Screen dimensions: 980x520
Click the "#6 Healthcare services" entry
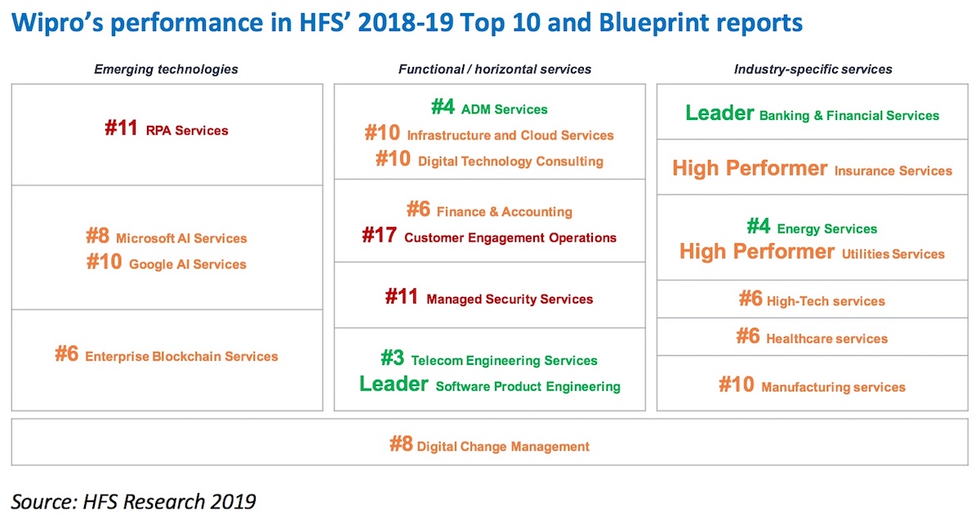(812, 337)
